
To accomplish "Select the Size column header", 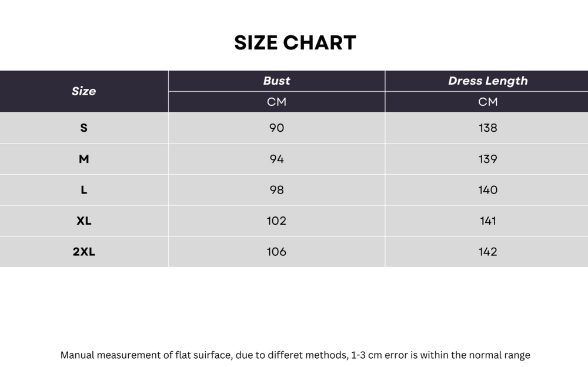I will pos(83,91).
